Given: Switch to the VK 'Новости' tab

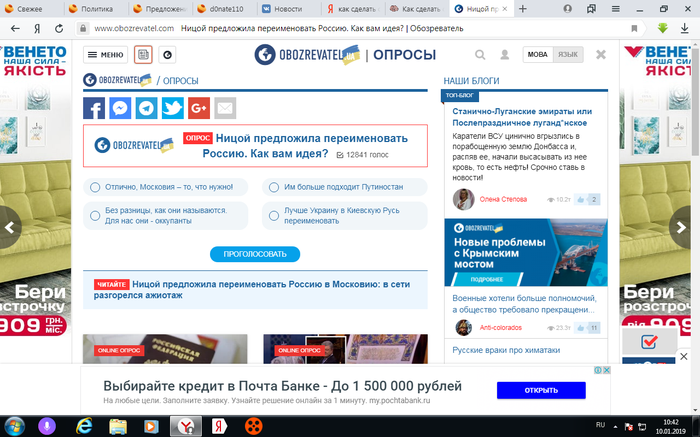Looking at the screenshot, I should (x=288, y=9).
